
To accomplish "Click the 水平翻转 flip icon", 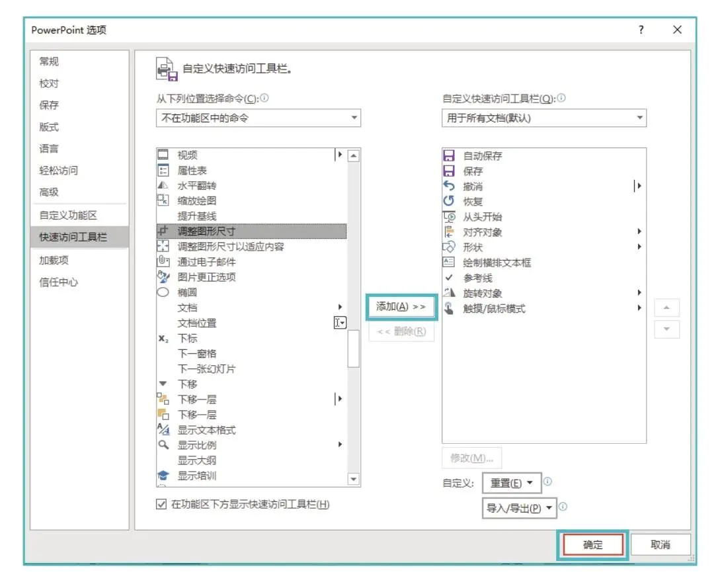I will pyautogui.click(x=163, y=186).
